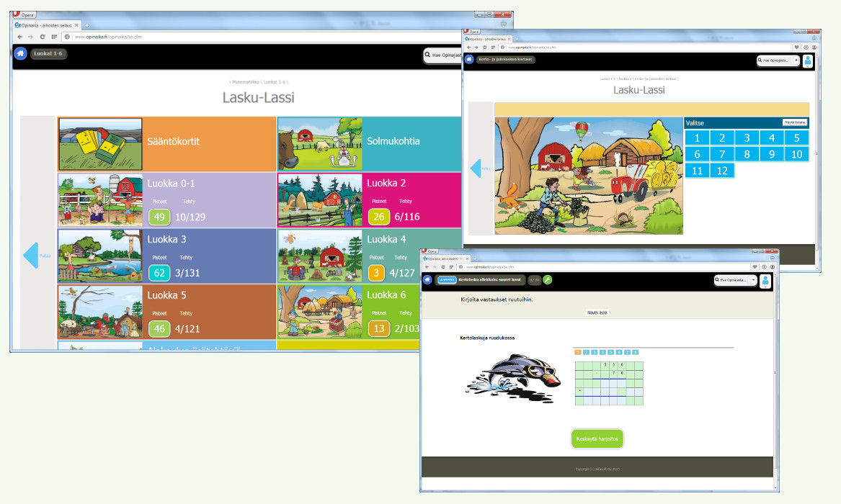Click the multiplication grid answer area
Image resolution: width=841 pixels, height=504 pixels.
[609, 383]
